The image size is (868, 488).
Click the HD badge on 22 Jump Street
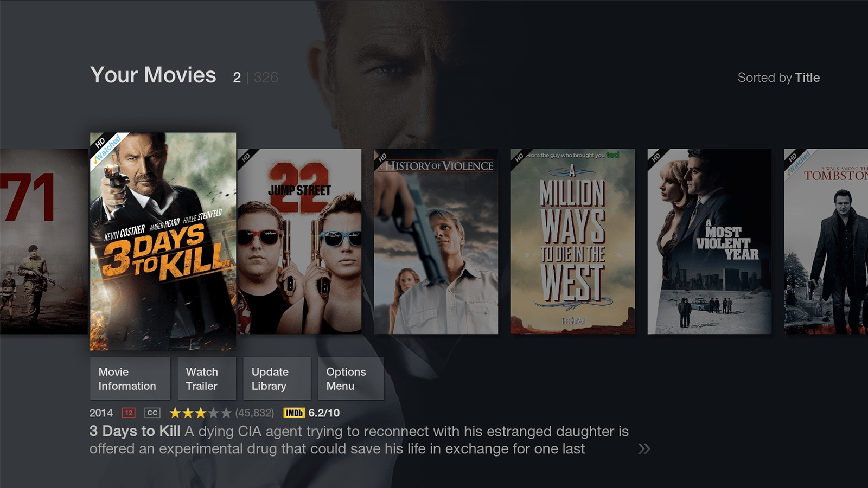point(246,157)
